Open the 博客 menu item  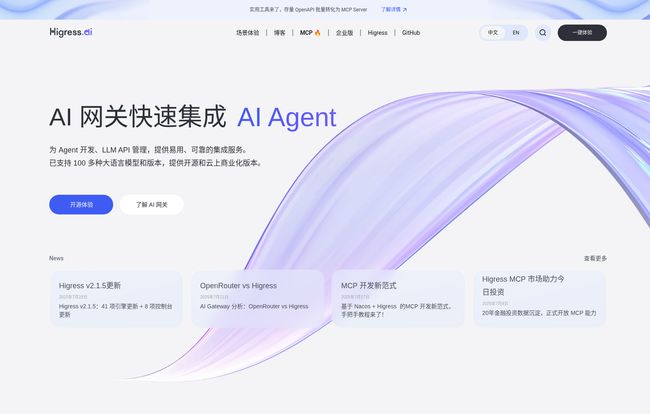pyautogui.click(x=279, y=33)
